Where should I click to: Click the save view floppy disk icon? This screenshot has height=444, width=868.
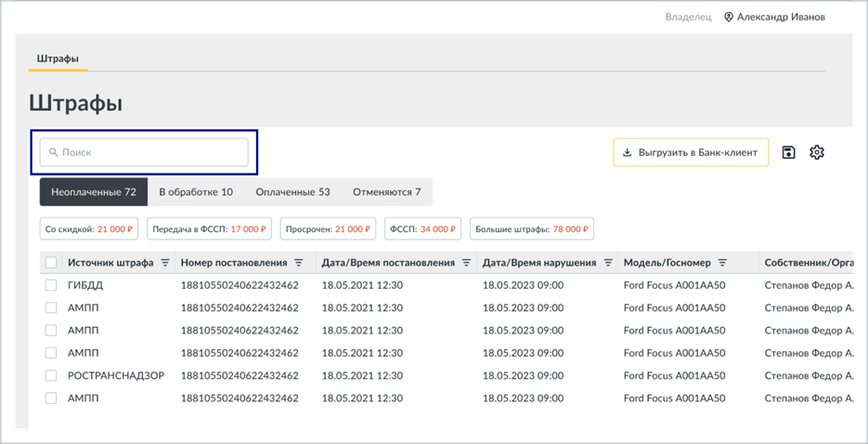click(x=788, y=152)
